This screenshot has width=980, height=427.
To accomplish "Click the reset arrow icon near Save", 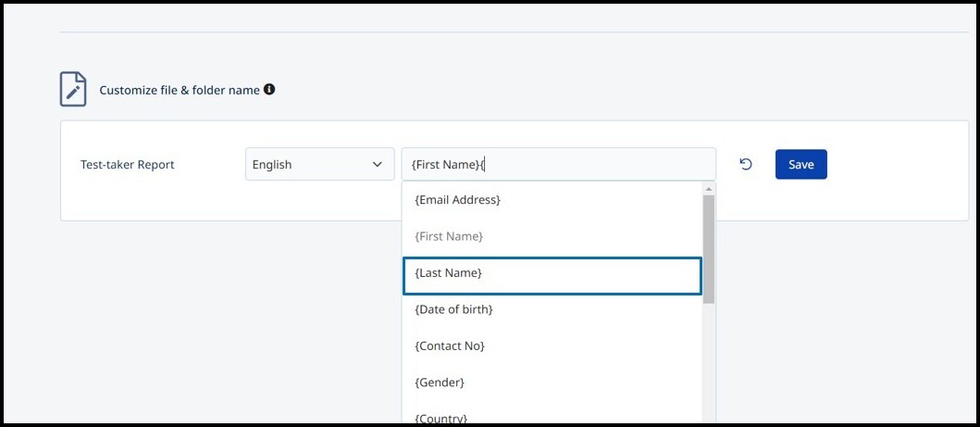I will pos(746,165).
